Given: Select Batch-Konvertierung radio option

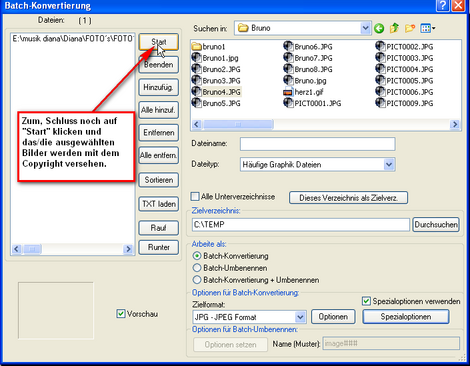Looking at the screenshot, I should 197,256.
